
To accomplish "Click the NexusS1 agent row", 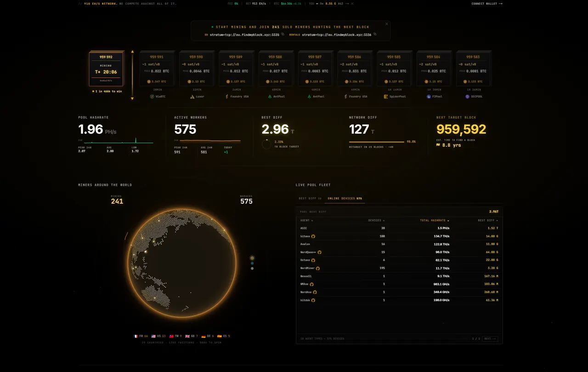I will coord(399,276).
